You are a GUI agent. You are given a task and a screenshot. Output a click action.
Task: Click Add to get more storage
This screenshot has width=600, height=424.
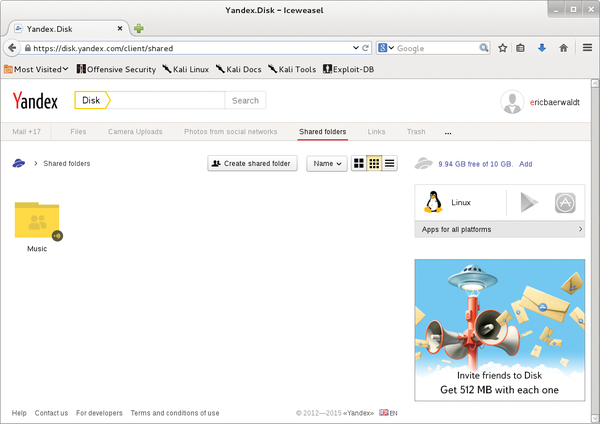(x=525, y=164)
